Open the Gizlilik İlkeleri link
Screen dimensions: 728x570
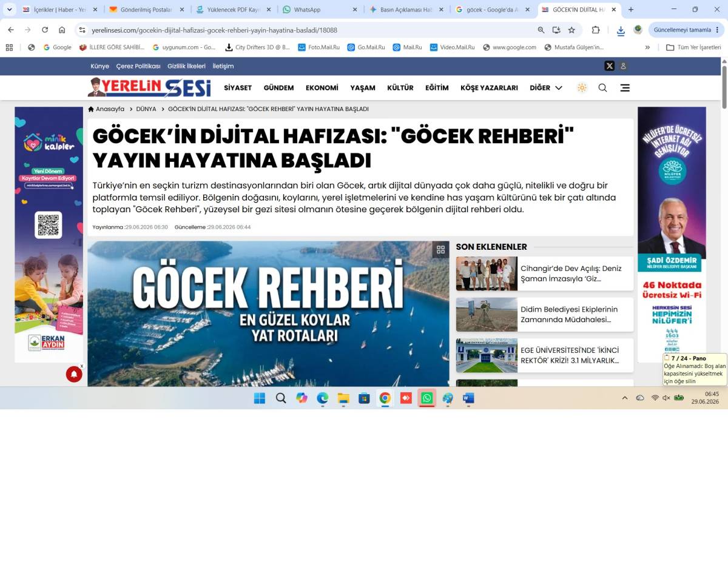tap(186, 66)
